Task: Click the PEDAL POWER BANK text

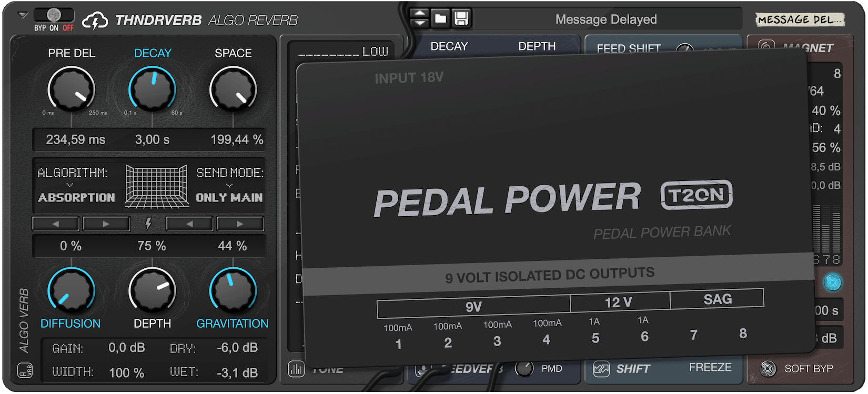Action: click(662, 232)
